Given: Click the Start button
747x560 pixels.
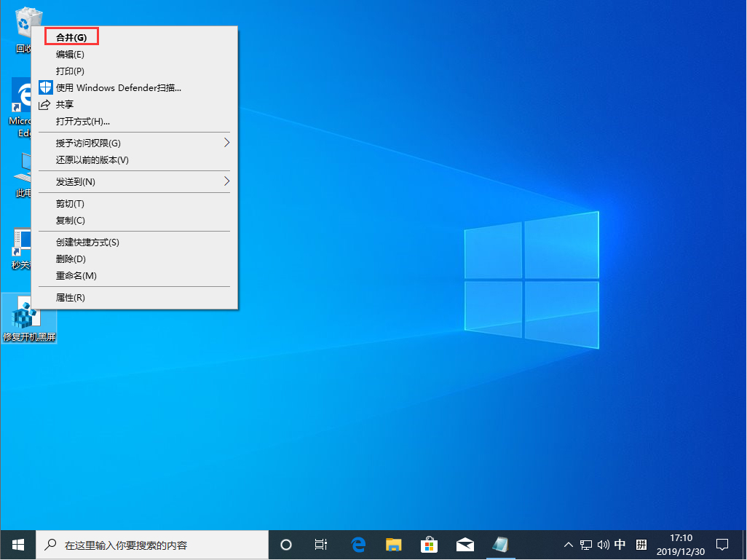Looking at the screenshot, I should coord(17,544).
